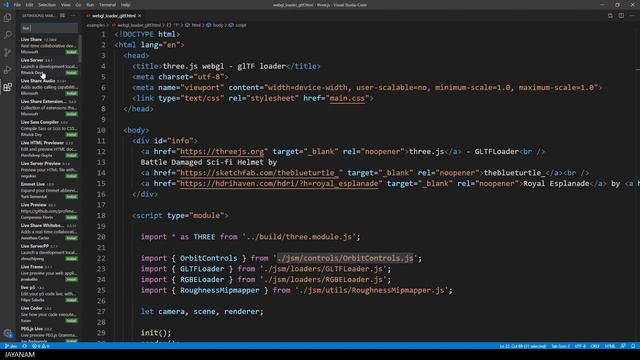Open the Run menu
This screenshot has width=640, height=360.
point(90,5)
